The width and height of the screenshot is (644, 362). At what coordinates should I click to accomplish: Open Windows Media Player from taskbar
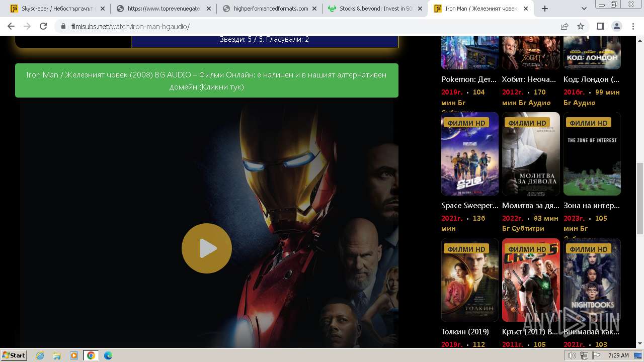click(x=74, y=355)
